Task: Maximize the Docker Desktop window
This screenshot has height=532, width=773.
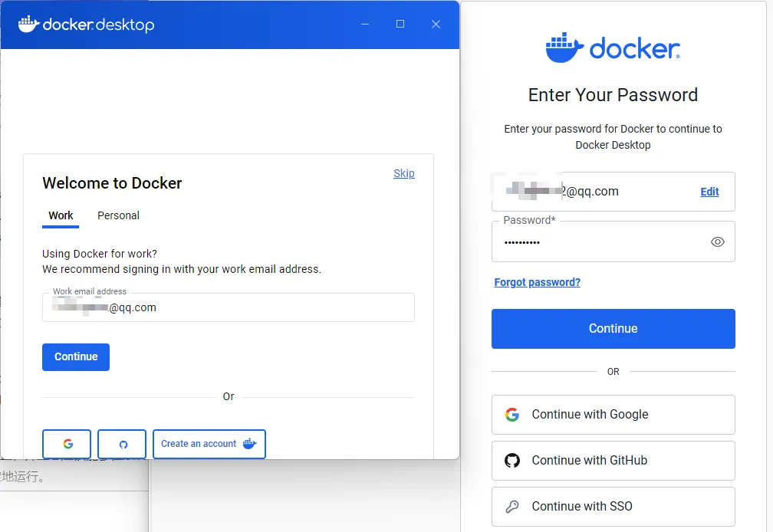Action: click(x=400, y=24)
